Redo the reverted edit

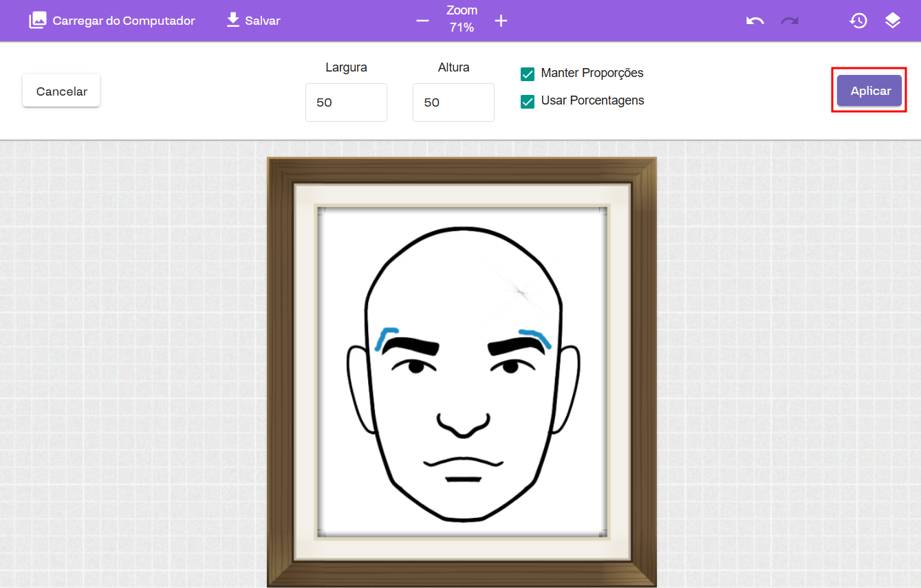pos(790,21)
